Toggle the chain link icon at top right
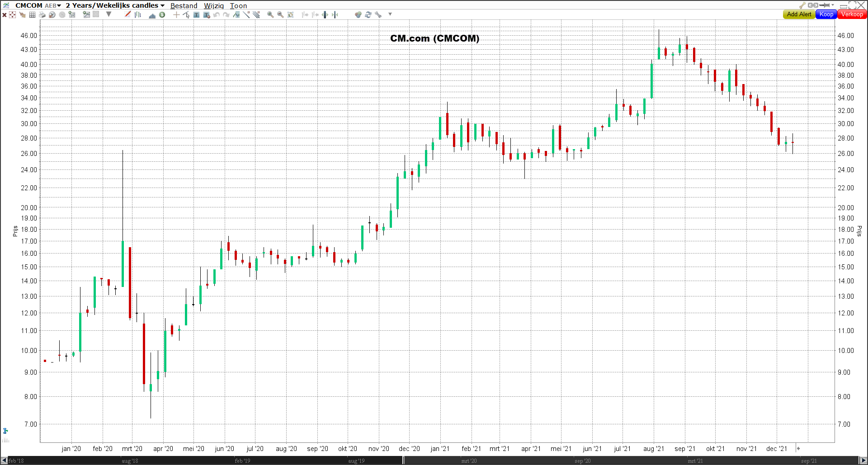The height and width of the screenshot is (465, 868). coord(812,5)
